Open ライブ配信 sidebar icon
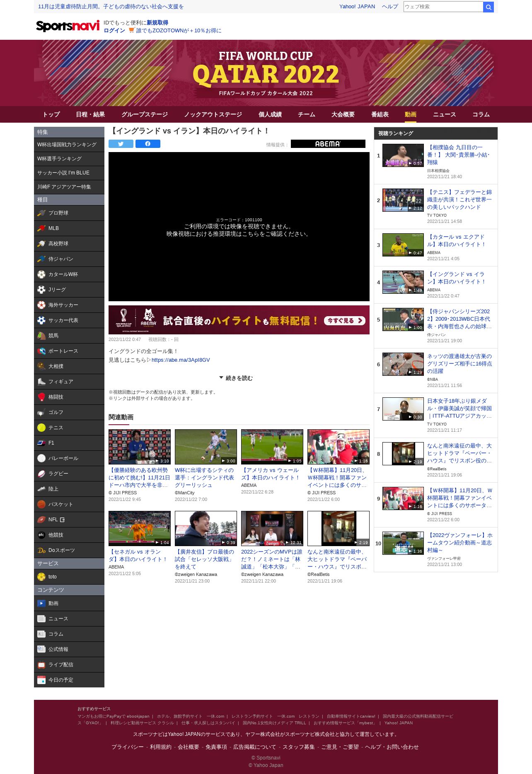This screenshot has height=774, width=532. tap(41, 665)
